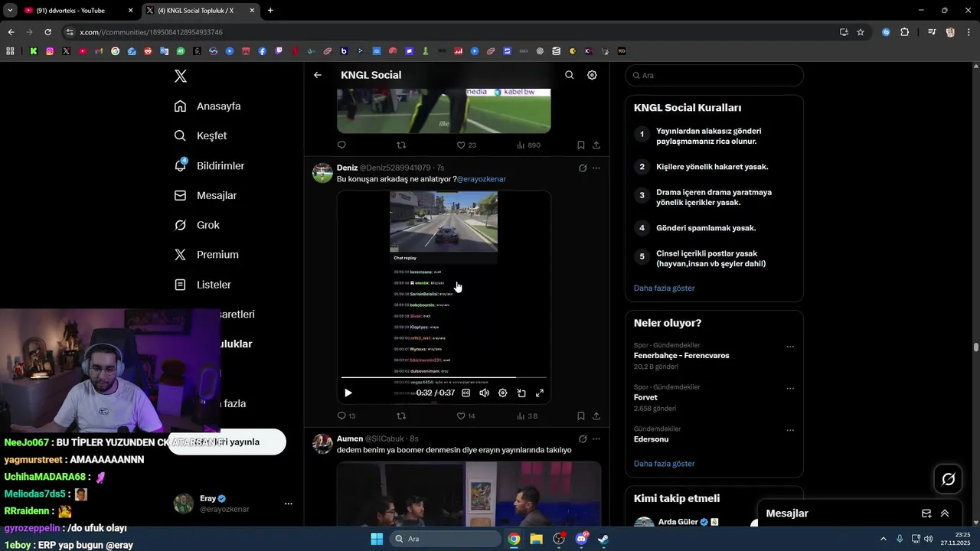The height and width of the screenshot is (551, 980).
Task: Reload the current page
Action: [x=47, y=32]
